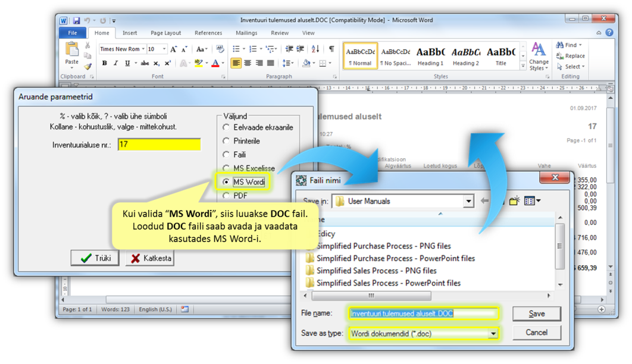
Task: Click the Redo icon in Word's quick access toolbar
Action: click(103, 21)
